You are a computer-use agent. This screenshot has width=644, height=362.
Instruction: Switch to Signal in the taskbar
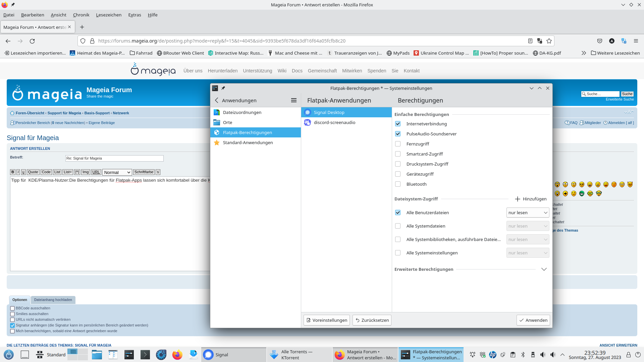click(x=234, y=355)
